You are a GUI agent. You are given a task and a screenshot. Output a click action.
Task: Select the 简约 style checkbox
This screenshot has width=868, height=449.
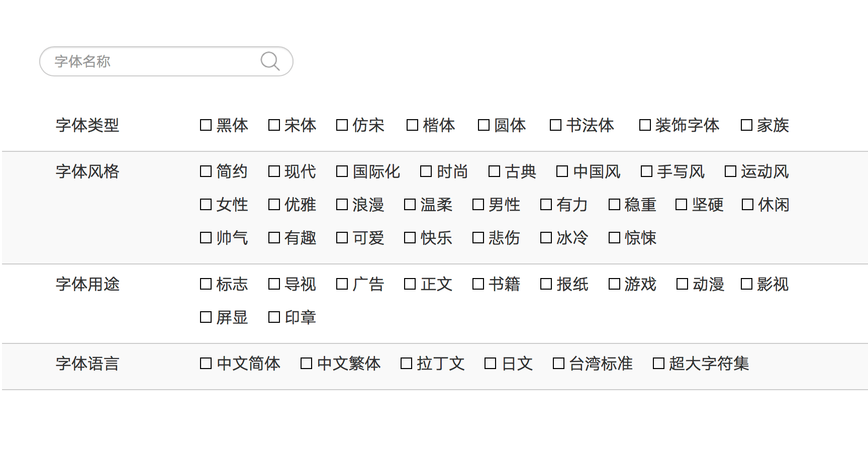[206, 171]
